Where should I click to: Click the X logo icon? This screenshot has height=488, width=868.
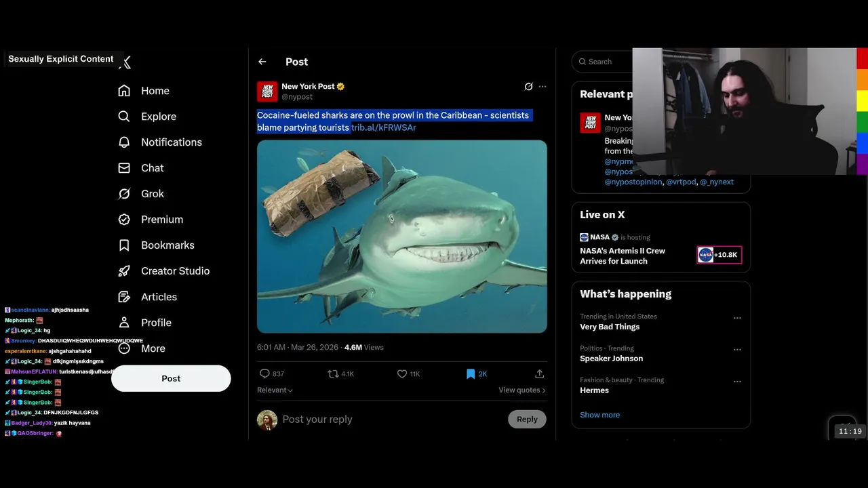click(x=125, y=62)
